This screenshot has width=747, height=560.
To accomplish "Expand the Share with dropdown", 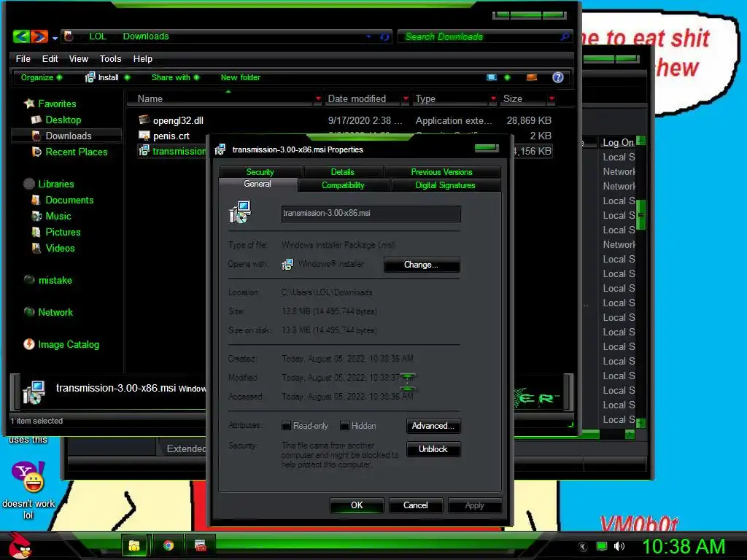I will point(175,77).
